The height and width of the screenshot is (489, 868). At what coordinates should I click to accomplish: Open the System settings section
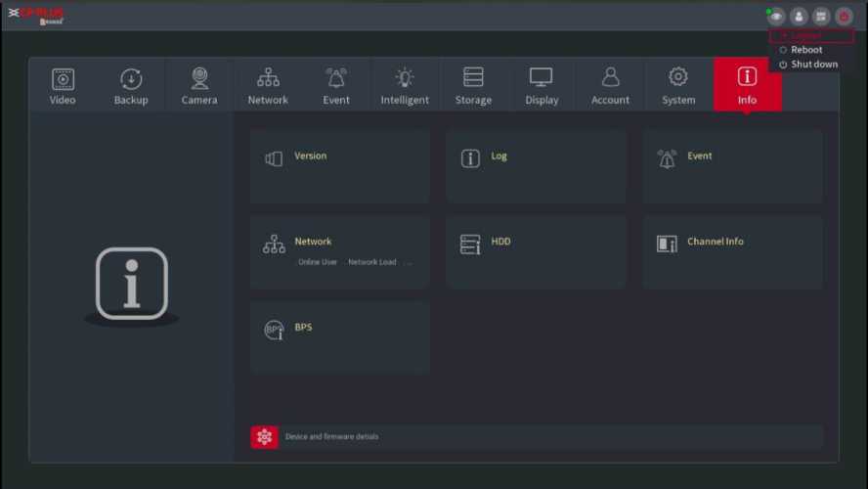678,86
